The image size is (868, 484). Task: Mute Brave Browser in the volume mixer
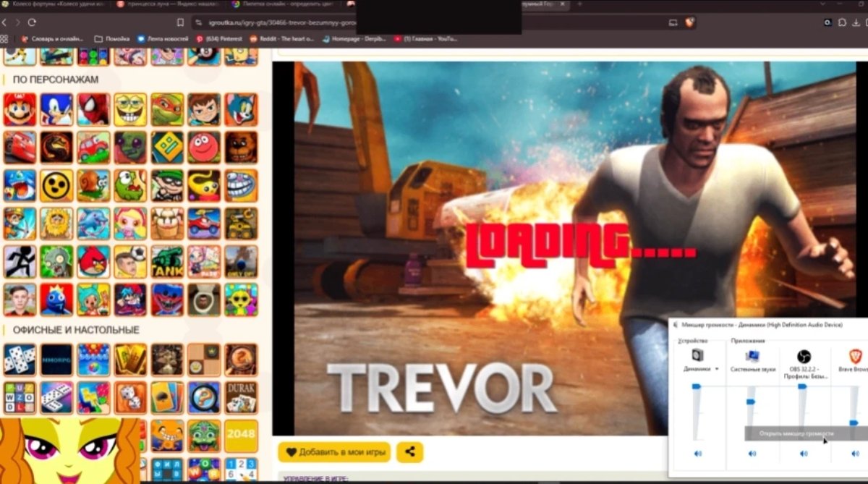tap(855, 454)
